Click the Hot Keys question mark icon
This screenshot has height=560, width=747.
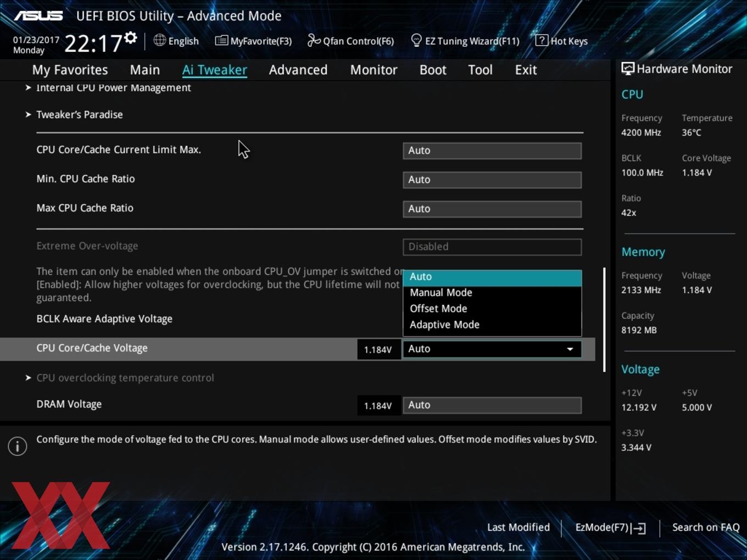pos(542,40)
